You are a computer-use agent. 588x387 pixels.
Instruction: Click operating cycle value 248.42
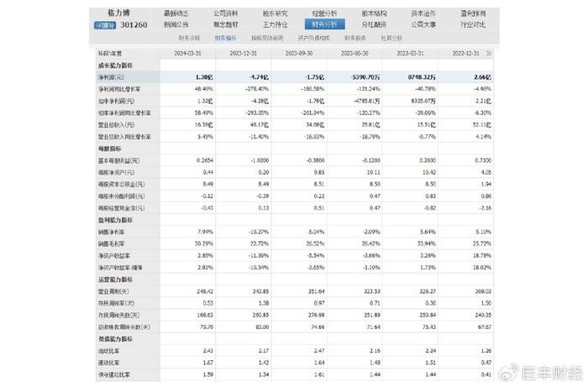(x=205, y=291)
